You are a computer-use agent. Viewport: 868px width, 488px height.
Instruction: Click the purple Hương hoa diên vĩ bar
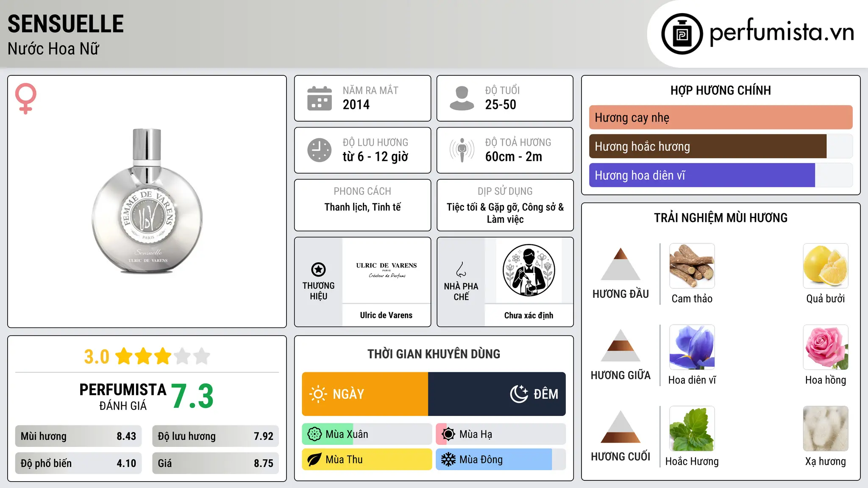coord(702,175)
